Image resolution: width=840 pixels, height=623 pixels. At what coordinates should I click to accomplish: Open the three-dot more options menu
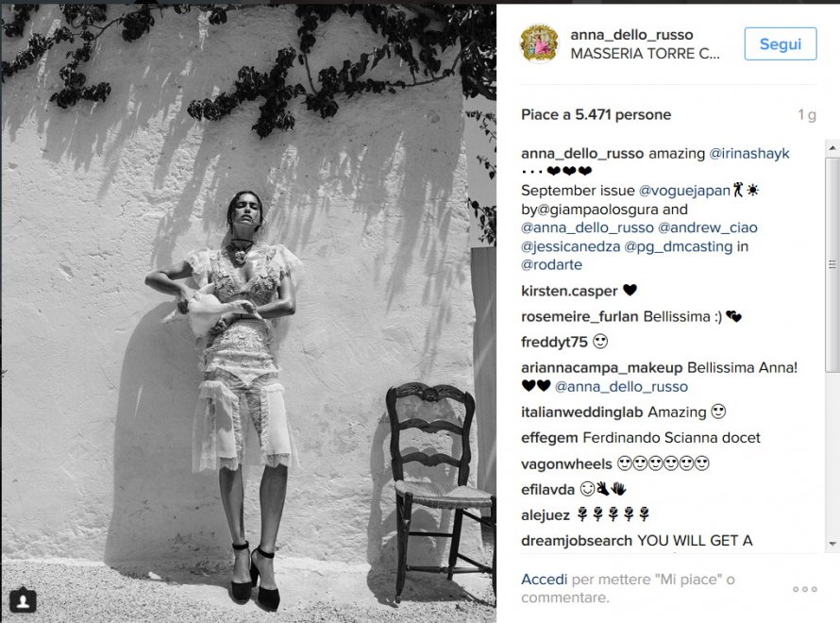pyautogui.click(x=805, y=589)
